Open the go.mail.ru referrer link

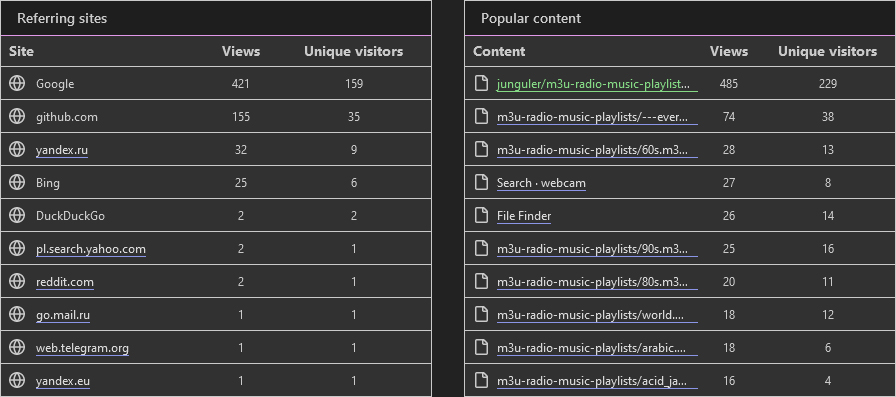coord(63,315)
